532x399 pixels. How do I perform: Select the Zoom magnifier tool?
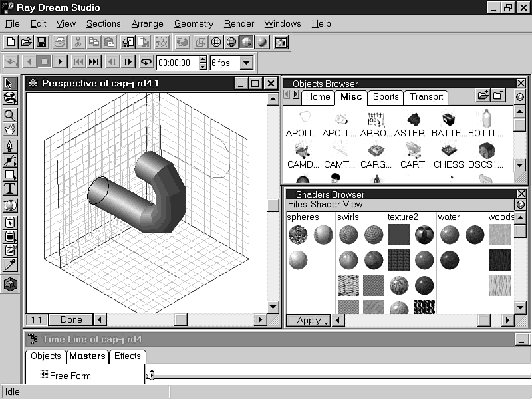point(10,114)
